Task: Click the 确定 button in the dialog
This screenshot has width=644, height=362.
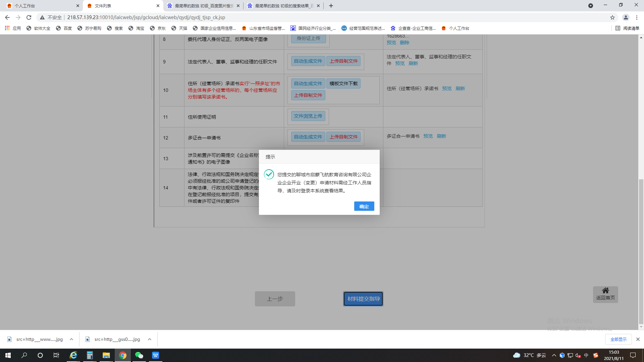Action: [364, 206]
